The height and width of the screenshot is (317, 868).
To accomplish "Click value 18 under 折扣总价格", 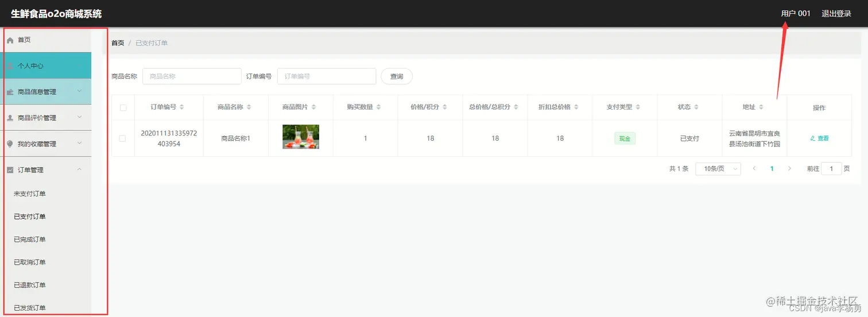I will click(x=560, y=138).
